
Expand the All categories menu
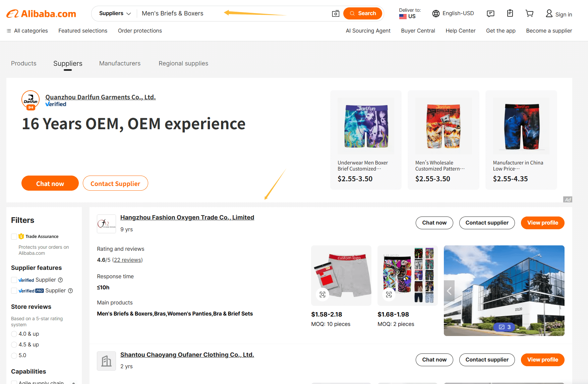[27, 31]
